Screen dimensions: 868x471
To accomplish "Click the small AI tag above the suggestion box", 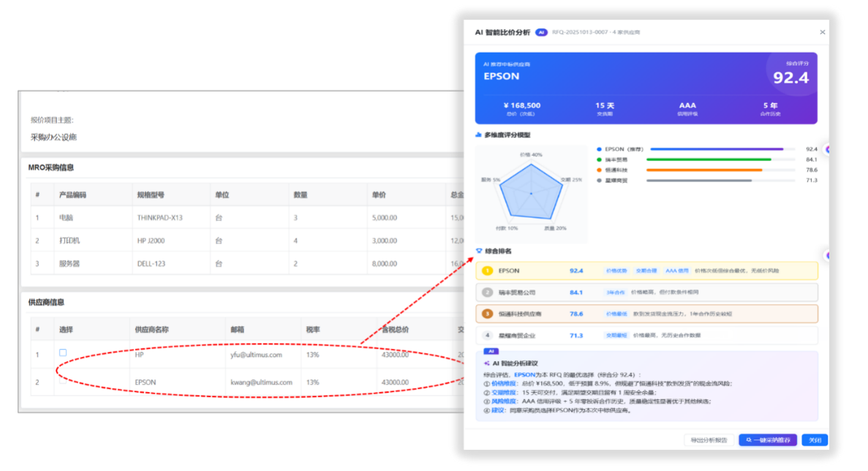I will pos(491,351).
